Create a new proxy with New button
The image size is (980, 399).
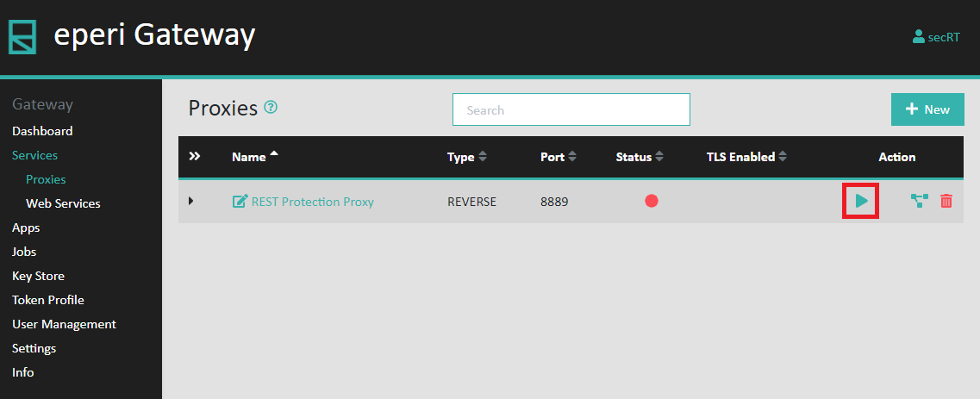point(927,109)
